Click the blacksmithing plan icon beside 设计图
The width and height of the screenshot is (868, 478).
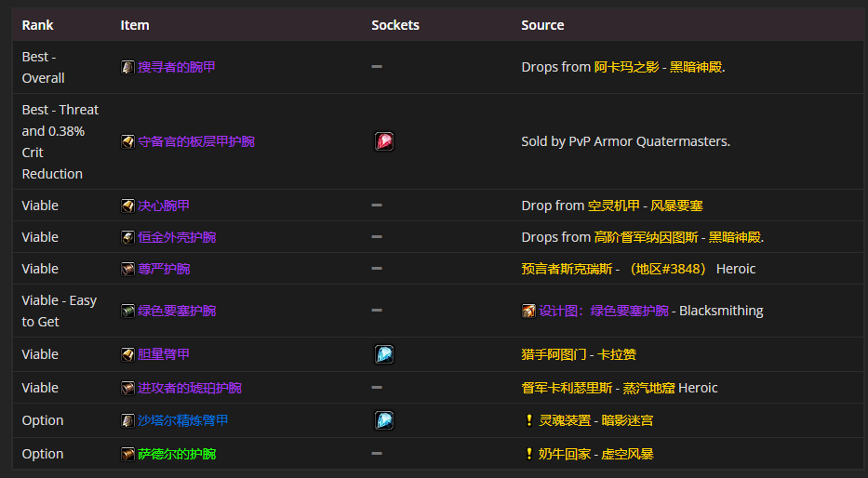pyautogui.click(x=528, y=311)
